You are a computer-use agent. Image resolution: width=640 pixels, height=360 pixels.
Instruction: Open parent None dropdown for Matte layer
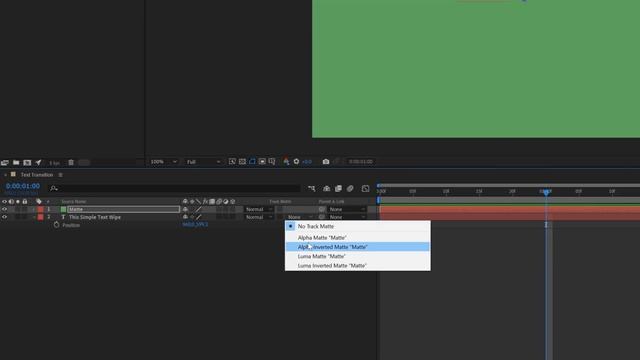[x=347, y=209]
